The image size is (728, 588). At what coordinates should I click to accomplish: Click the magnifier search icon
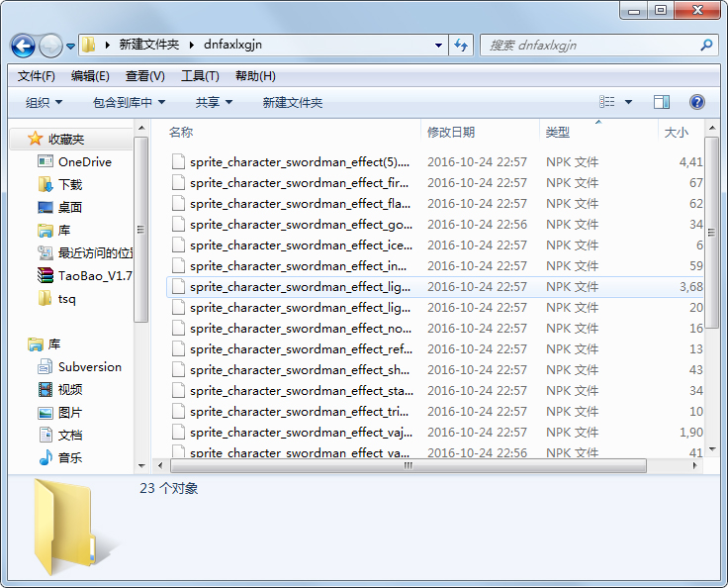[x=706, y=46]
